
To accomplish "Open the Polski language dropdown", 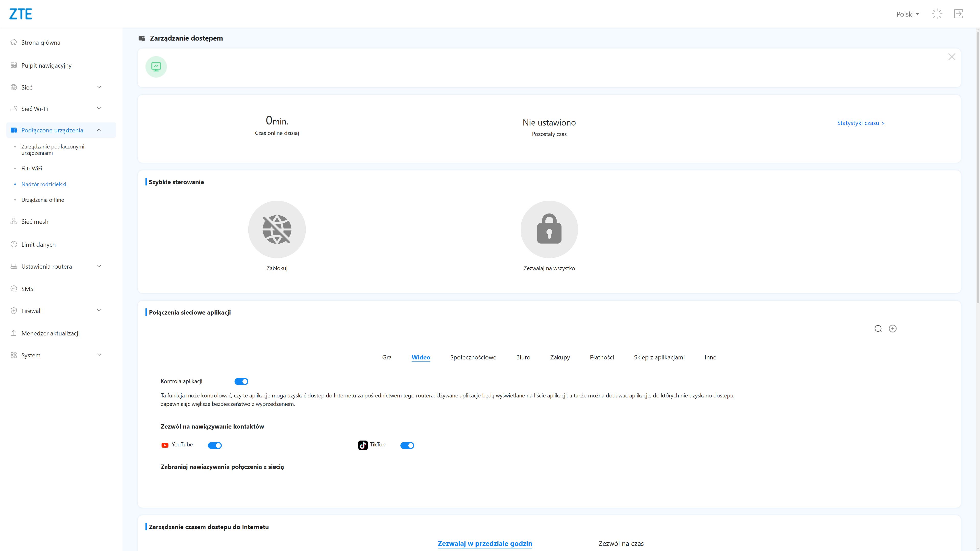I will pyautogui.click(x=907, y=14).
